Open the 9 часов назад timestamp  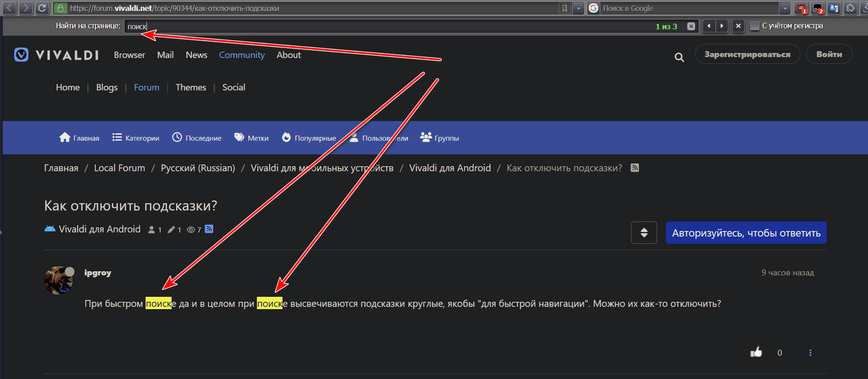click(x=788, y=273)
